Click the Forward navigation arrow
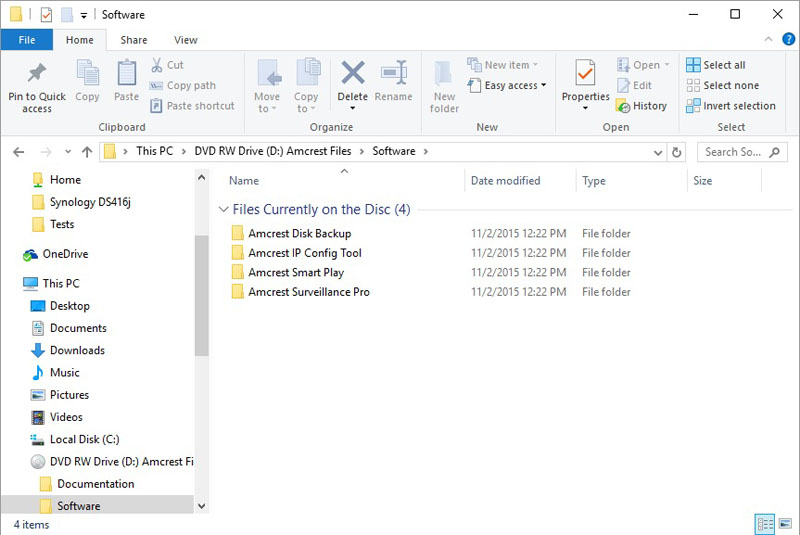Image resolution: width=800 pixels, height=535 pixels. coord(45,152)
